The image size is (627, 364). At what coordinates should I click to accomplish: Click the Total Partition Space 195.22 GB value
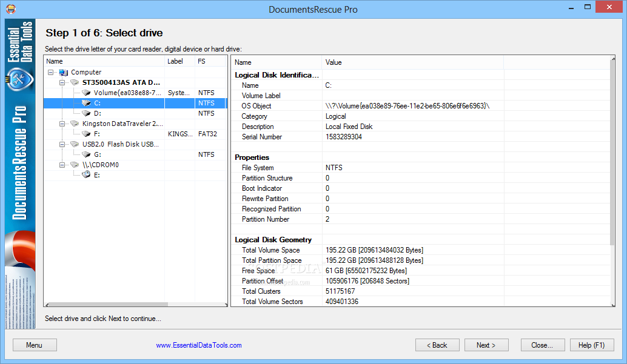(374, 260)
